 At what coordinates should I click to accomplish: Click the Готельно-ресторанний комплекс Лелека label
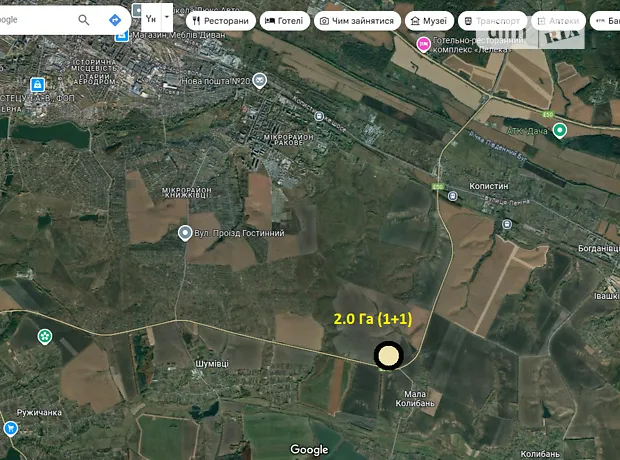(478, 45)
